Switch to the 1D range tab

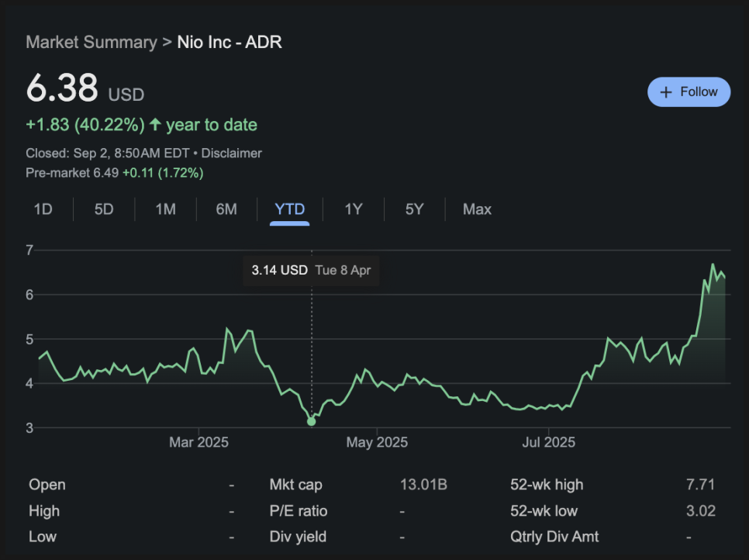43,209
